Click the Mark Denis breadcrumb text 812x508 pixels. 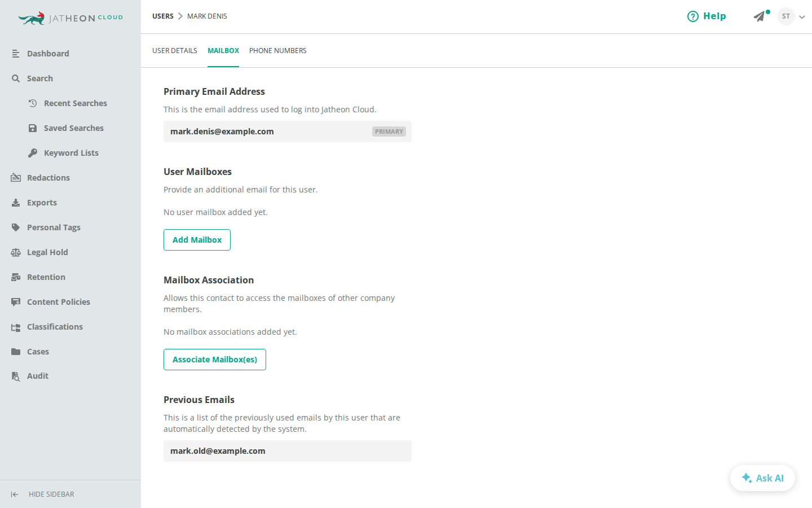pos(207,16)
